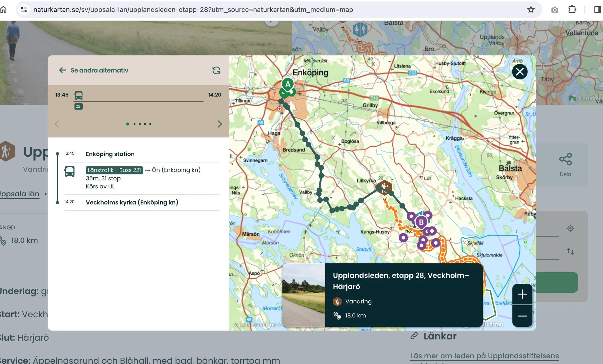This screenshot has height=364, width=603.
Task: Click the back arrow next to Se andra alternativ
Action: pyautogui.click(x=62, y=70)
